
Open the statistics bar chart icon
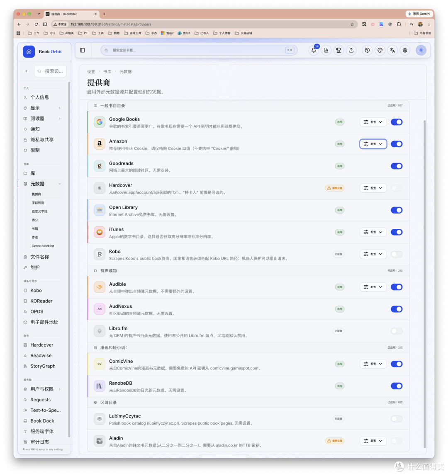click(x=326, y=51)
